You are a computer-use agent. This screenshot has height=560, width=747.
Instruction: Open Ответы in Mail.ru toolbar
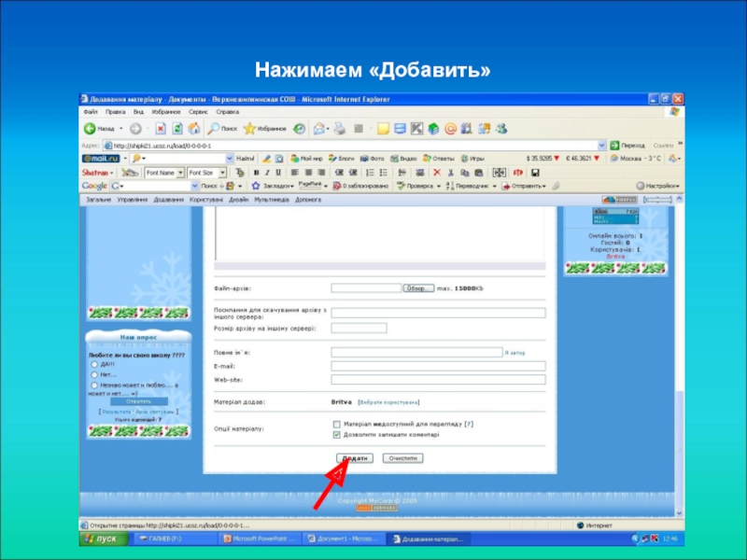coord(439,159)
